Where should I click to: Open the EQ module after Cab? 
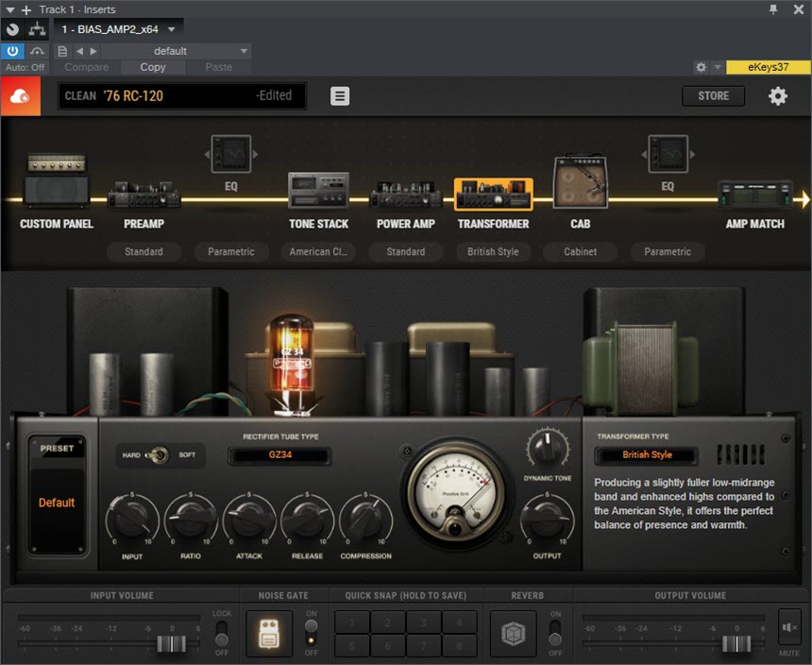[x=668, y=154]
